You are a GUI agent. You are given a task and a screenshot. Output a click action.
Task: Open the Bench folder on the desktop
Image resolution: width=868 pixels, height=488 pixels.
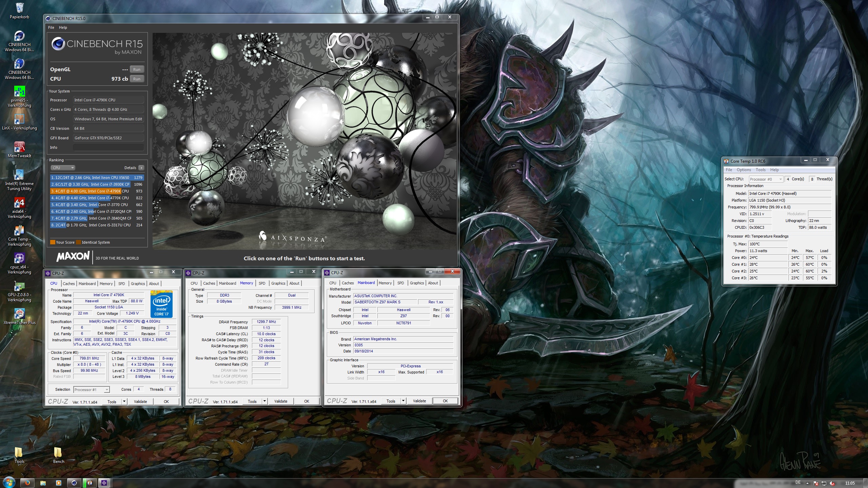pos(58,455)
